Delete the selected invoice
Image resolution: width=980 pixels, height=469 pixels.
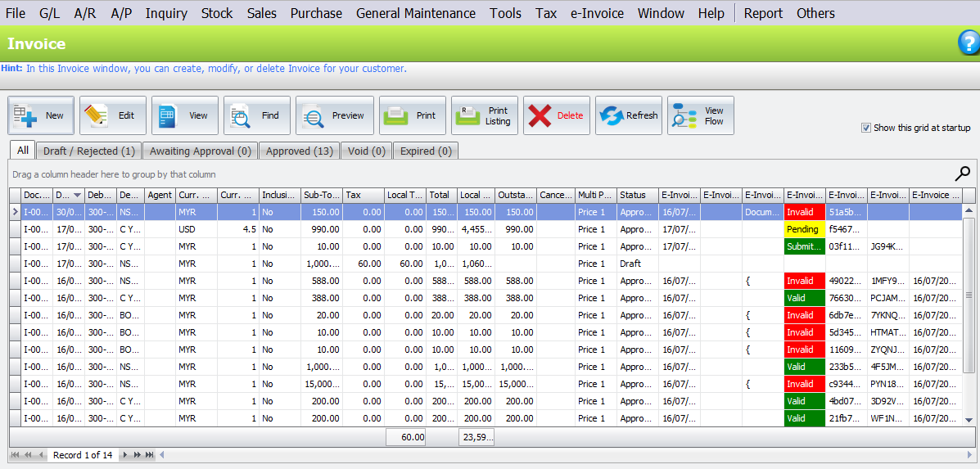(x=540, y=115)
